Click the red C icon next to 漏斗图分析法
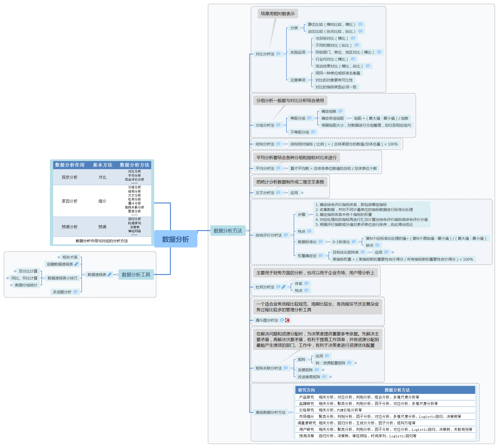The width and height of the screenshot is (499, 448). click(287, 320)
